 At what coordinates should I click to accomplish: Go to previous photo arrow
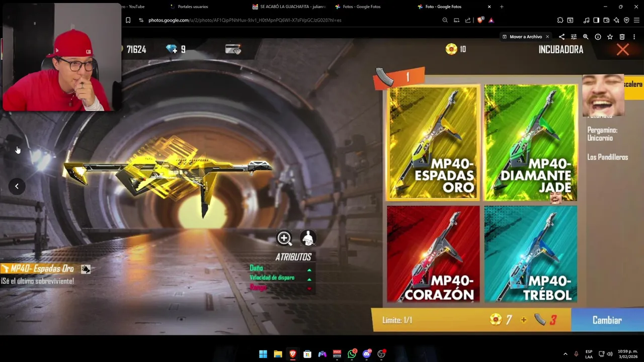click(17, 187)
